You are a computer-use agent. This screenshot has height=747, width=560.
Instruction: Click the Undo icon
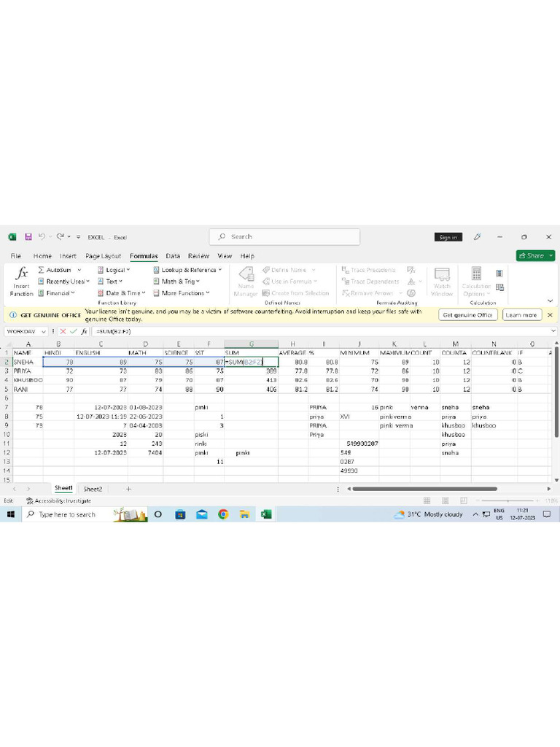(42, 236)
